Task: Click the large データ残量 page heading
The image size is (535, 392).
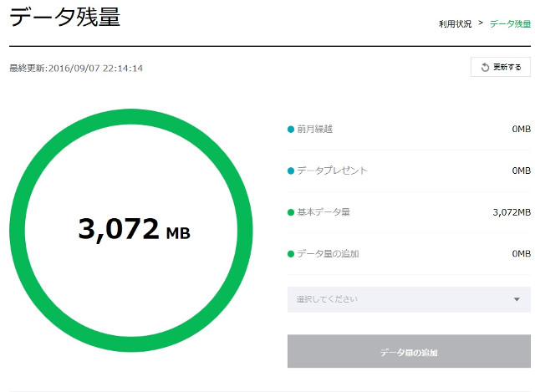Action: 64,17
